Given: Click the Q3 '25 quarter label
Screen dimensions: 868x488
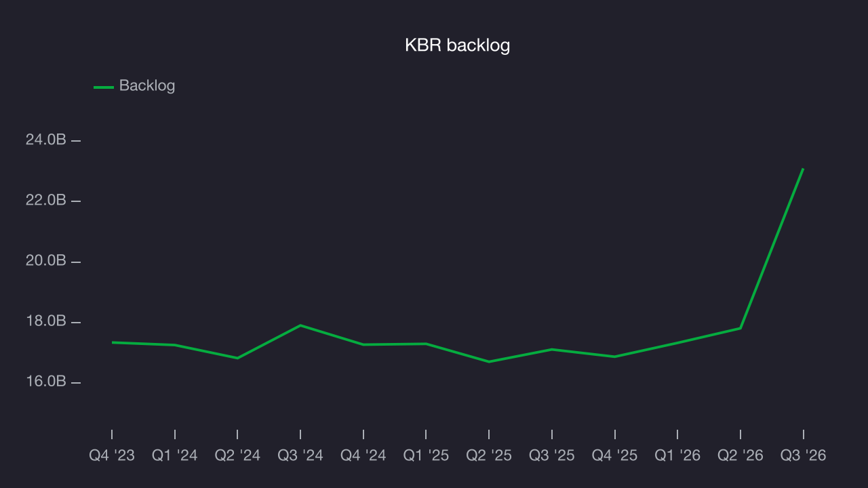Looking at the screenshot, I should pyautogui.click(x=552, y=455).
